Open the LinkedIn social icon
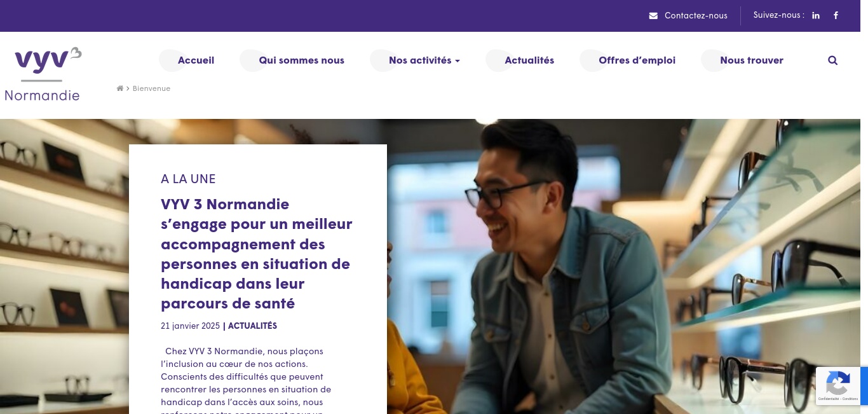This screenshot has width=868, height=414. tap(816, 15)
